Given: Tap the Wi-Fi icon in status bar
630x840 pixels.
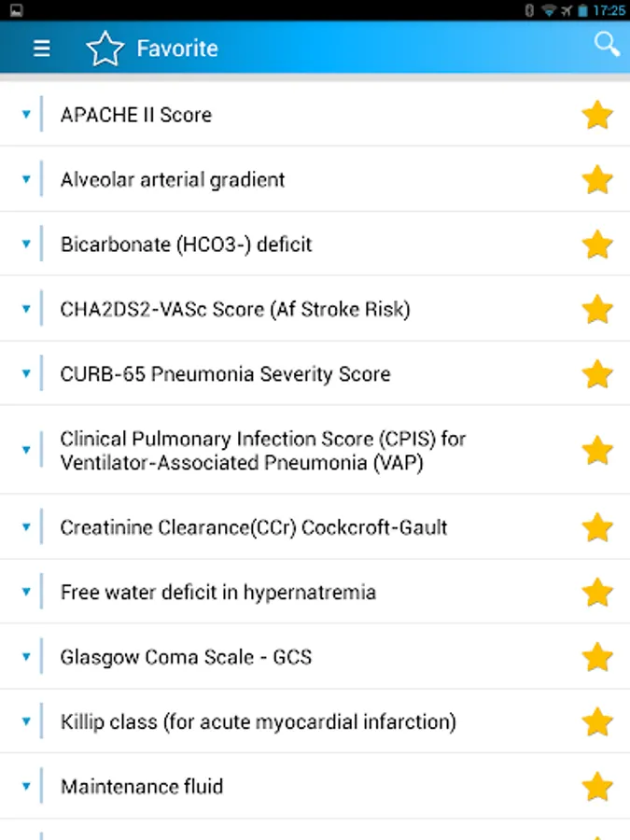Looking at the screenshot, I should coord(548,10).
